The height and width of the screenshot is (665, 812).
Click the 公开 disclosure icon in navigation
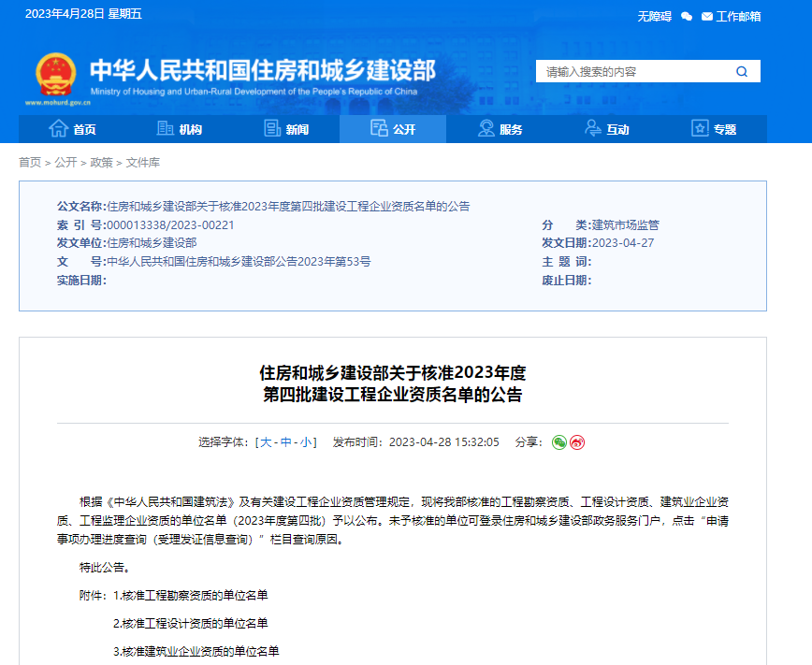[x=378, y=130]
